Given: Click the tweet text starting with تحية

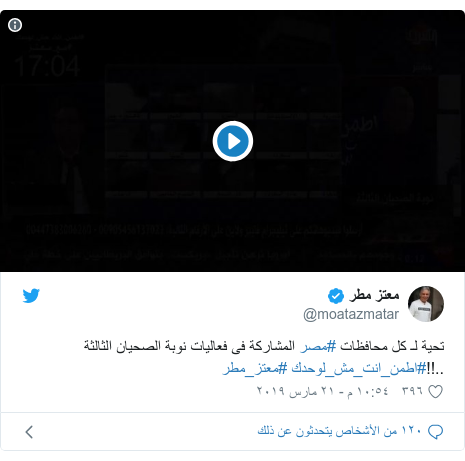Looking at the screenshot, I should click(264, 346).
